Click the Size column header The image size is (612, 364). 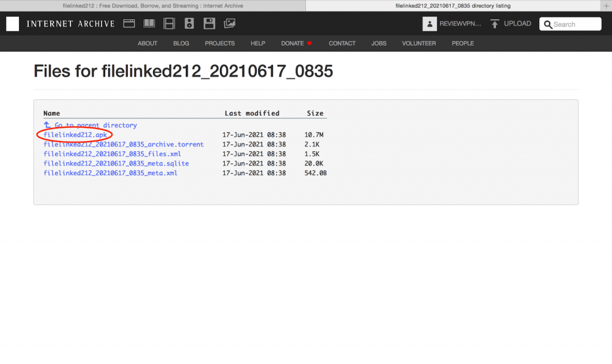tap(315, 113)
